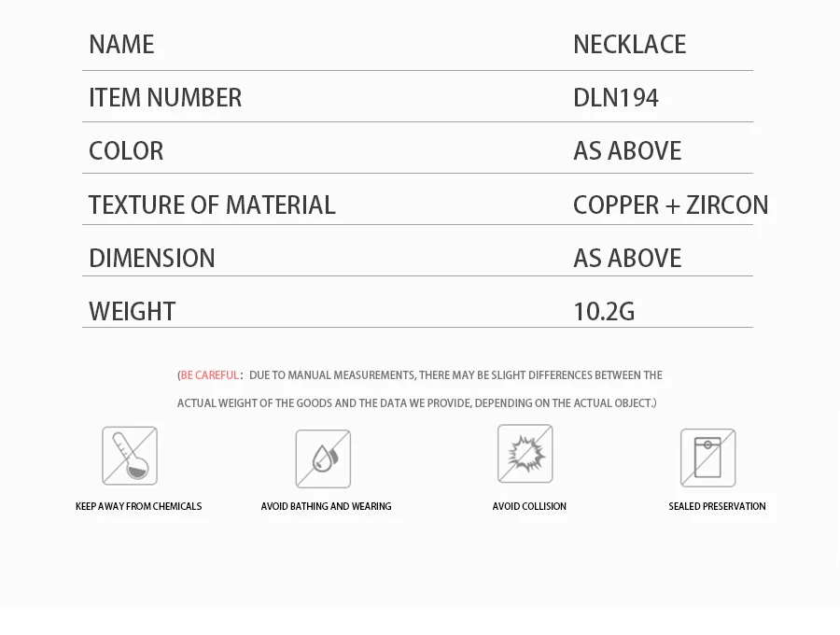Click the red BE CAREFUL text
This screenshot has height=635, width=840.
click(209, 375)
